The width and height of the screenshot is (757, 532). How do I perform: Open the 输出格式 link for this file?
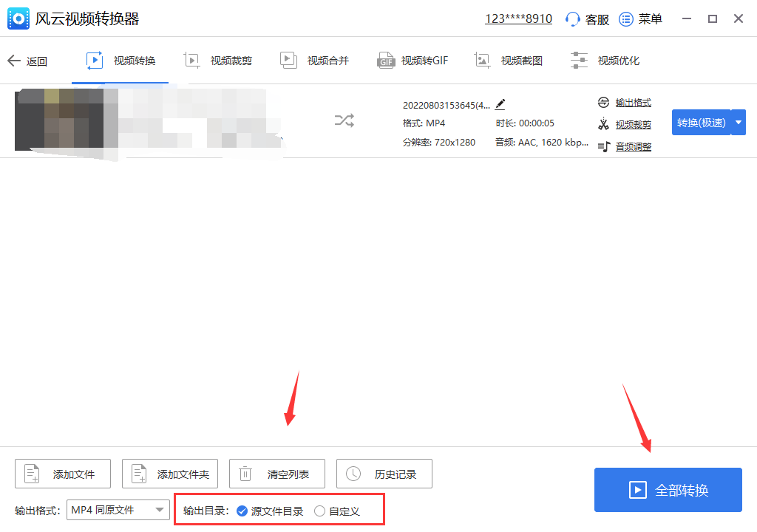tap(633, 103)
